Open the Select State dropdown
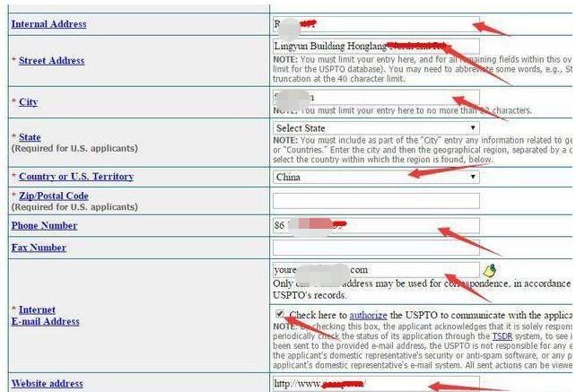The image size is (576, 392). [376, 128]
